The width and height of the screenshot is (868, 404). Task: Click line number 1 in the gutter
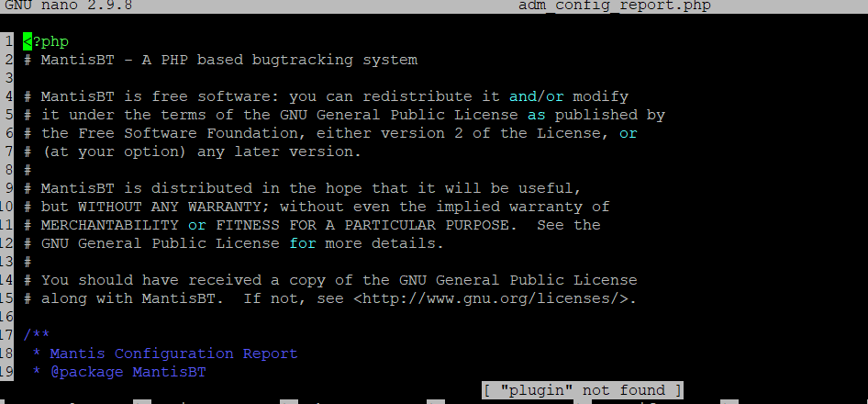8,41
